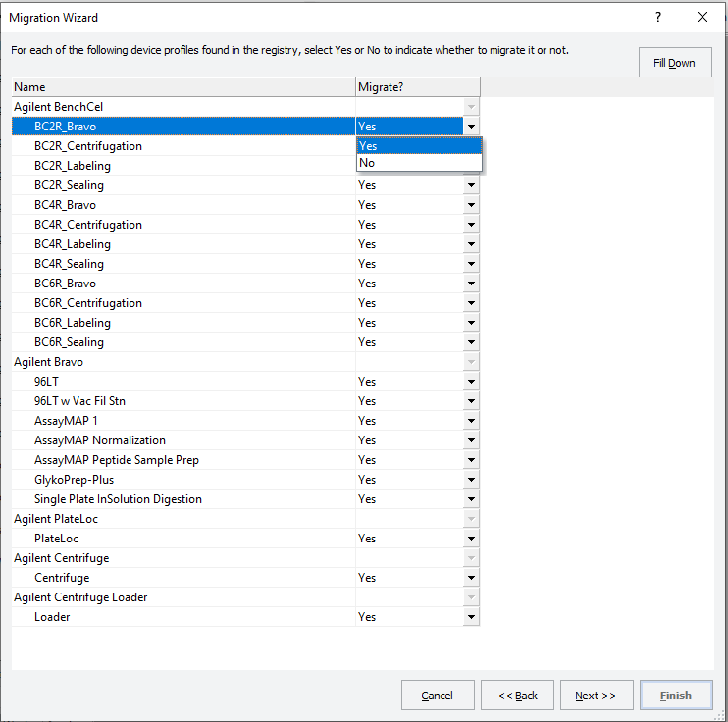Select the AssayMAP Peptide Sample Prep name

pyautogui.click(x=117, y=460)
